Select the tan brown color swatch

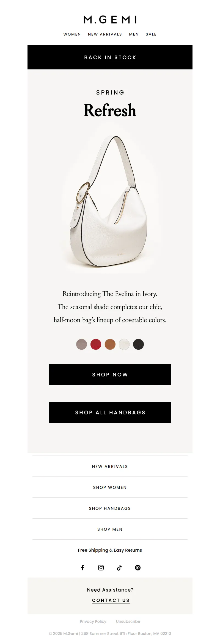coord(110,344)
